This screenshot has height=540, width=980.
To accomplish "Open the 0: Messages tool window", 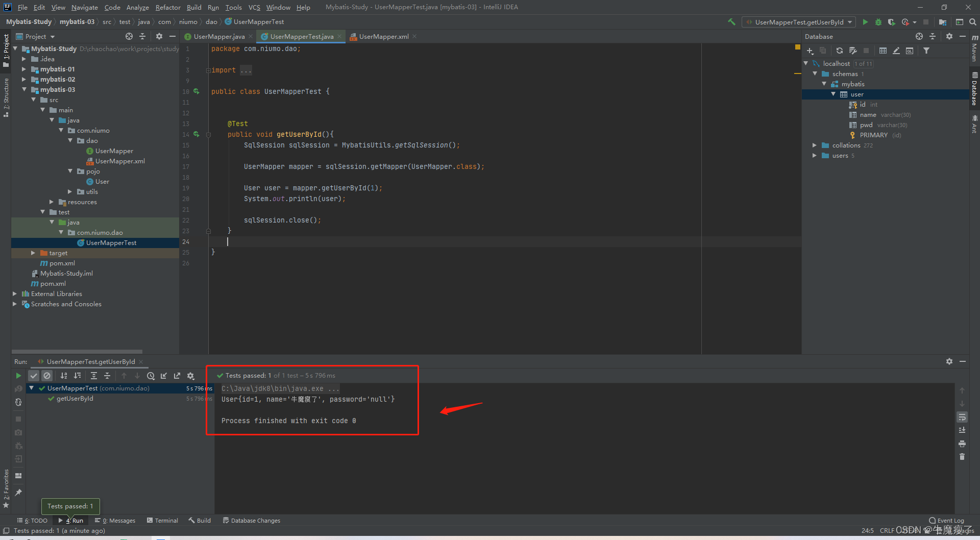I will [x=115, y=521].
